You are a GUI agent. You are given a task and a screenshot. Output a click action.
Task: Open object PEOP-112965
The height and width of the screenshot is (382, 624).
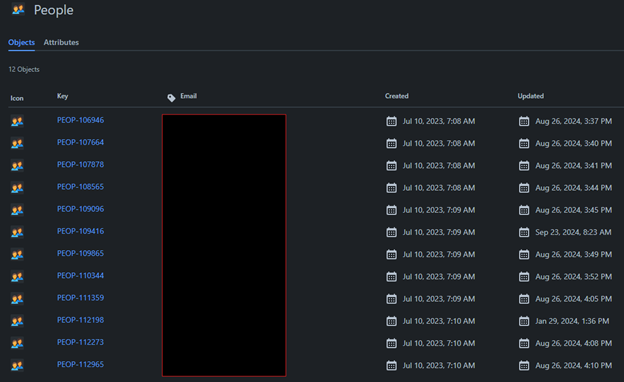click(80, 364)
